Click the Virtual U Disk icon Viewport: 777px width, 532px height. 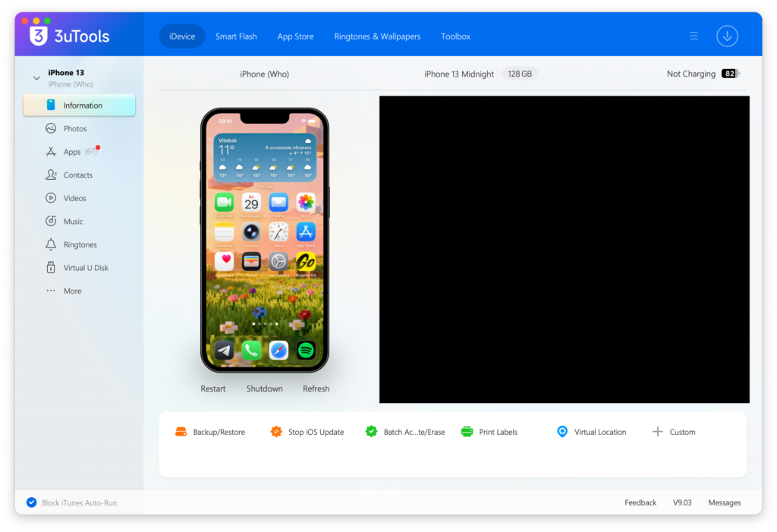click(51, 267)
